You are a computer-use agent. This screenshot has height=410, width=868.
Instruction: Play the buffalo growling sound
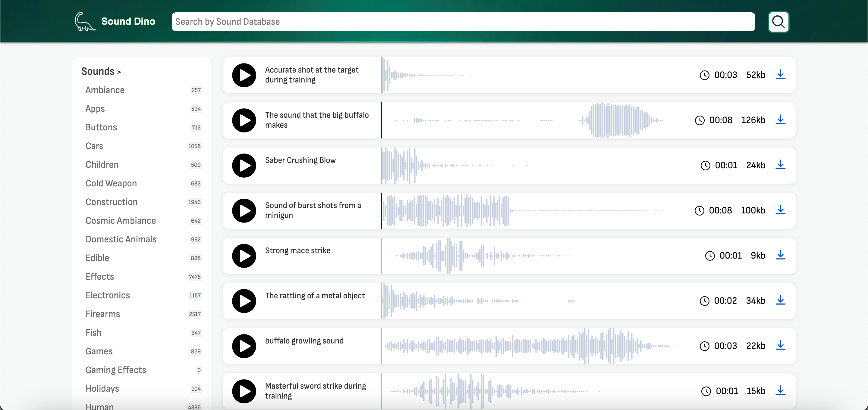(x=244, y=346)
